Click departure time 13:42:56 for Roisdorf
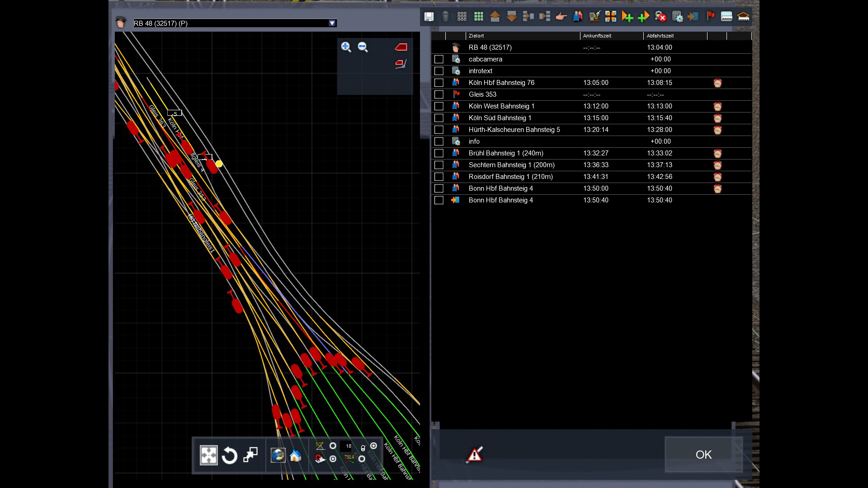 tap(660, 177)
